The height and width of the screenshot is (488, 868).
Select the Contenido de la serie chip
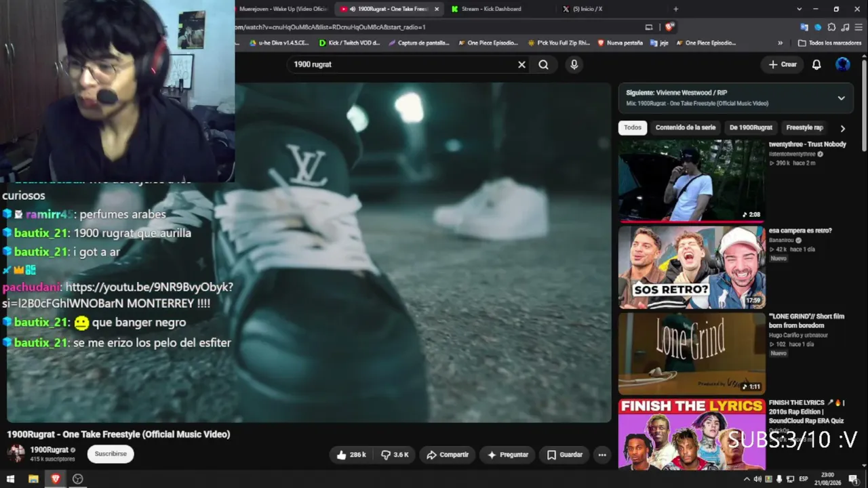pos(685,127)
